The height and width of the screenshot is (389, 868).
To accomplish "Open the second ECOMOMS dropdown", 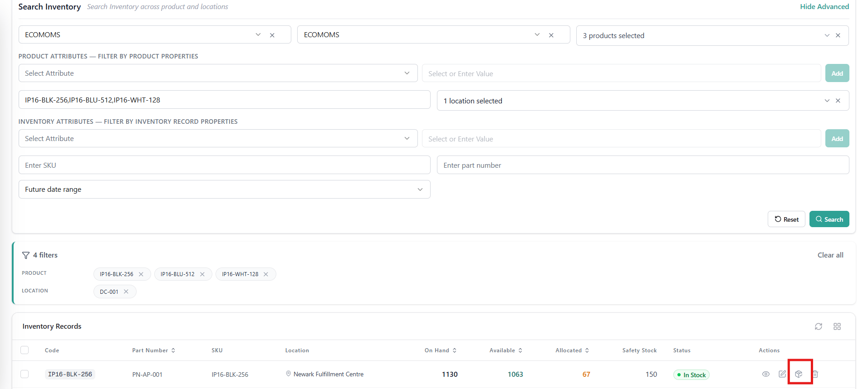I will (x=537, y=34).
